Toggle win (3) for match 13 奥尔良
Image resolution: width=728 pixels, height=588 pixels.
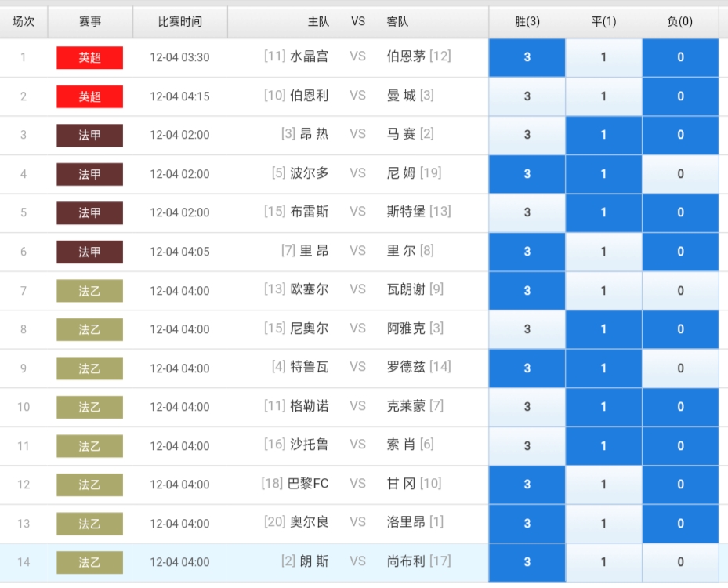coord(527,524)
